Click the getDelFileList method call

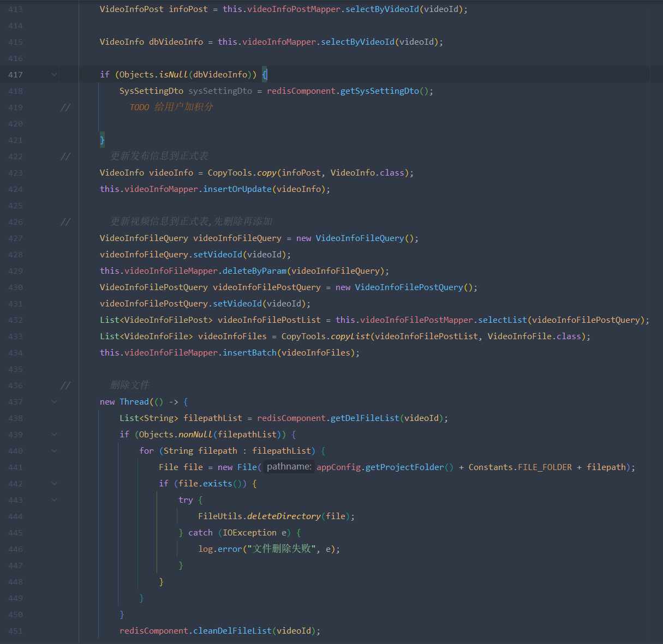coord(365,418)
